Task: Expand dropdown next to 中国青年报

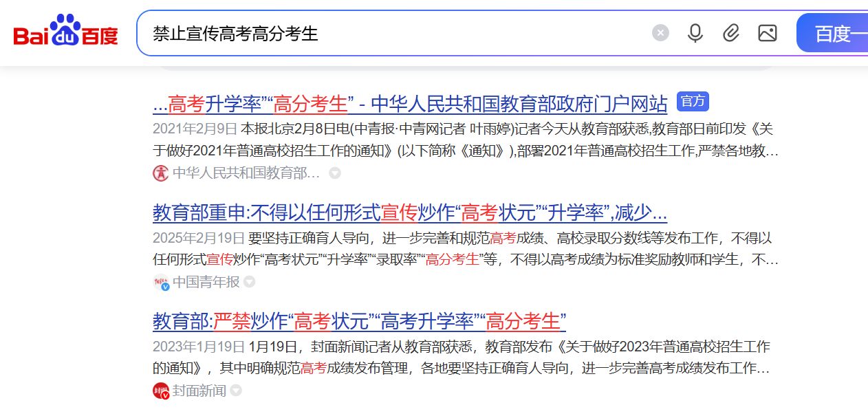Action: [x=249, y=282]
